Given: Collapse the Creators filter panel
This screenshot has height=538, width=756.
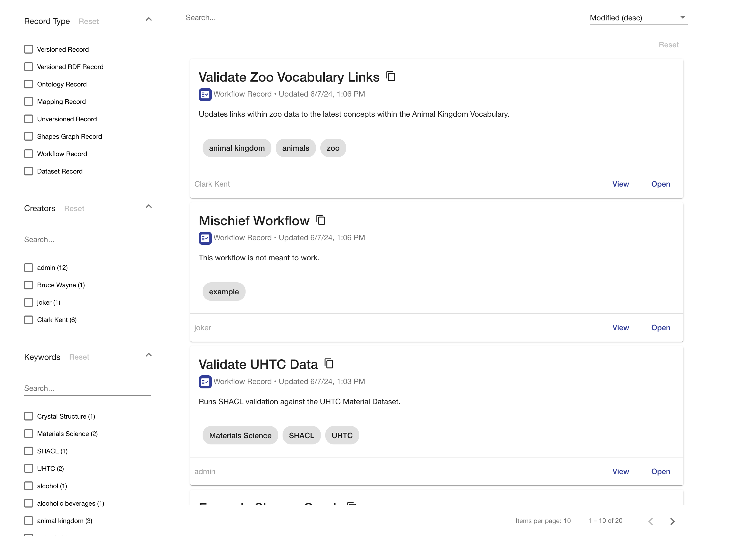Looking at the screenshot, I should (x=149, y=206).
